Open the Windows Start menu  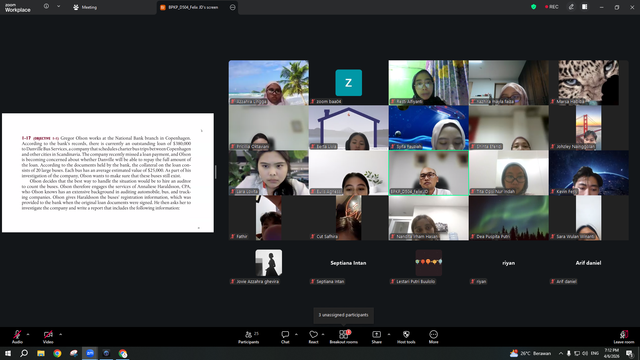pos(7,353)
